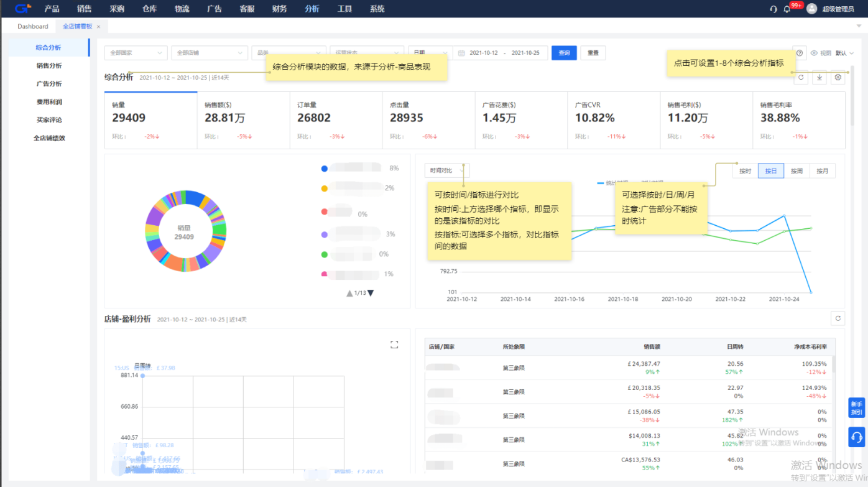Click the 重置 reset button
The image size is (868, 487).
(593, 53)
